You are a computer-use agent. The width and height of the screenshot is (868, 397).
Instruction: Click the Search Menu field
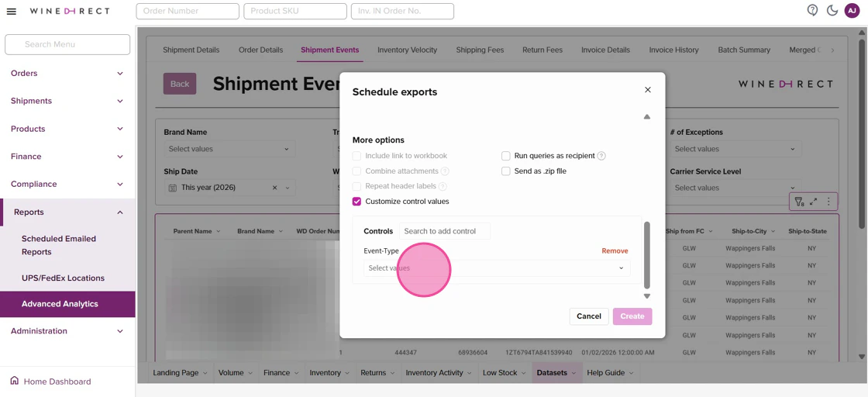pos(67,44)
